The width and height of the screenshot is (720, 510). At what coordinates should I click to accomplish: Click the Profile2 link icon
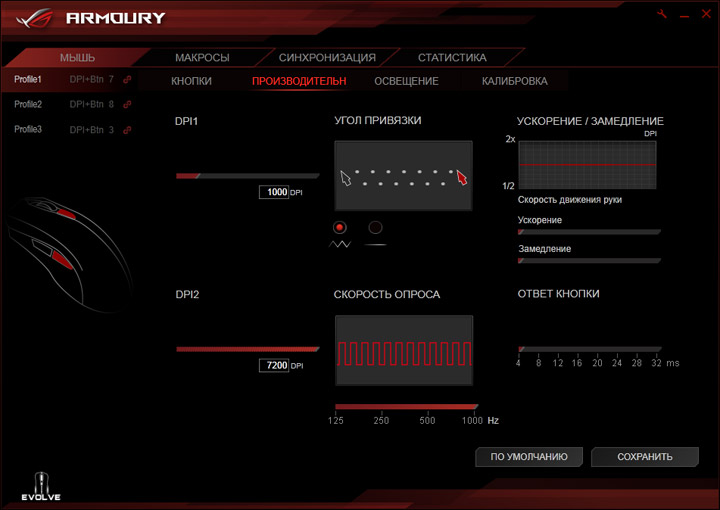(x=127, y=105)
